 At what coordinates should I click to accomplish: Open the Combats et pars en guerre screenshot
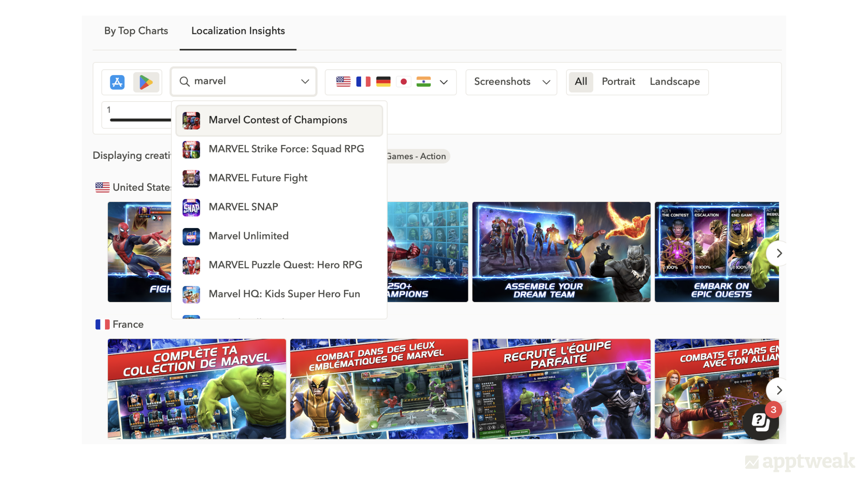717,389
